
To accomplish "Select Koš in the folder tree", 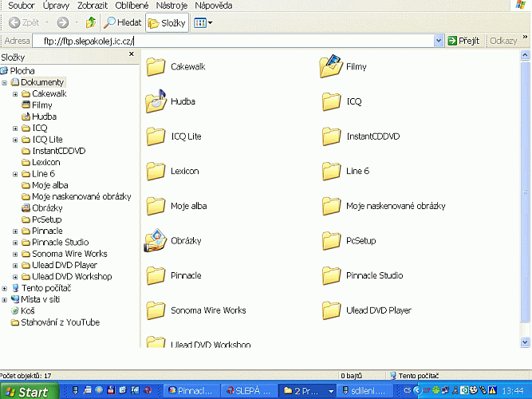I will click(27, 311).
